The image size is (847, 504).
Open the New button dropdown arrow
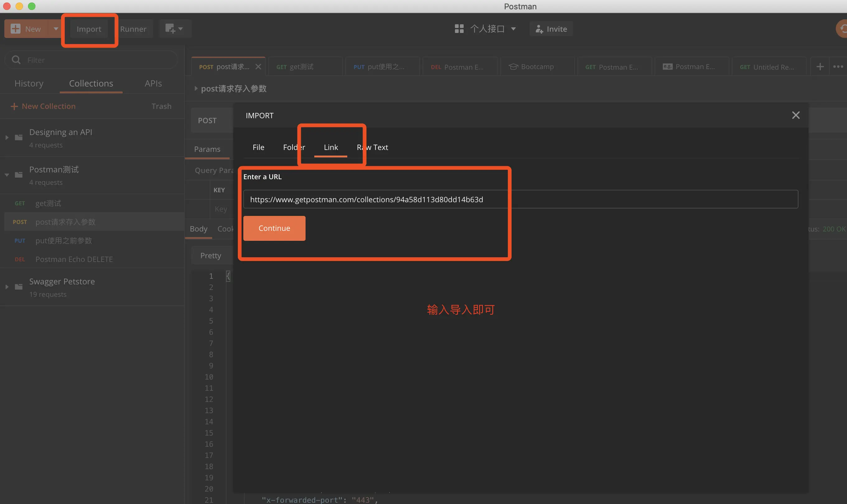click(x=56, y=29)
